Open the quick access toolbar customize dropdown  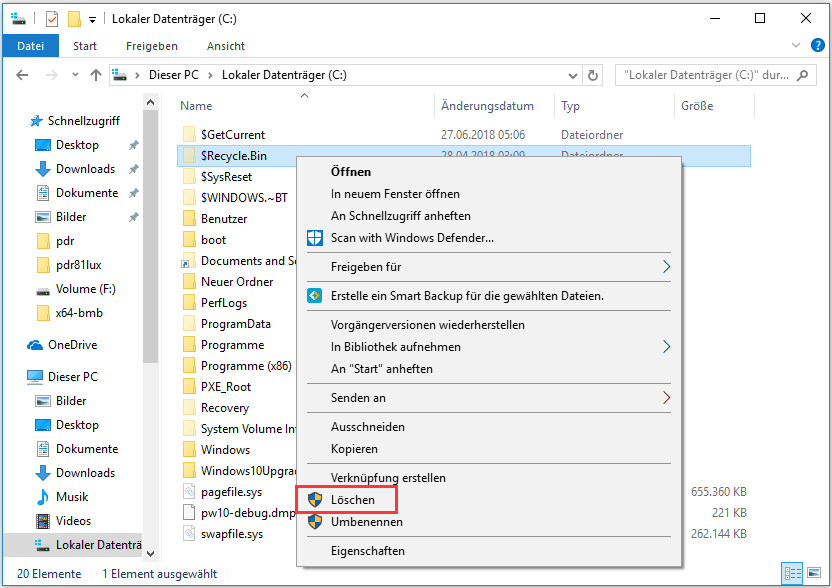coord(92,20)
